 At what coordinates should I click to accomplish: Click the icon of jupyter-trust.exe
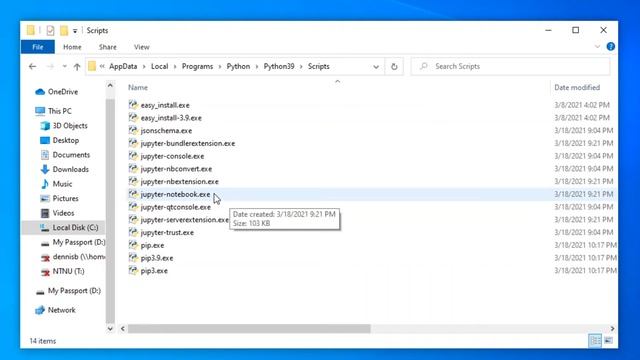[133, 232]
